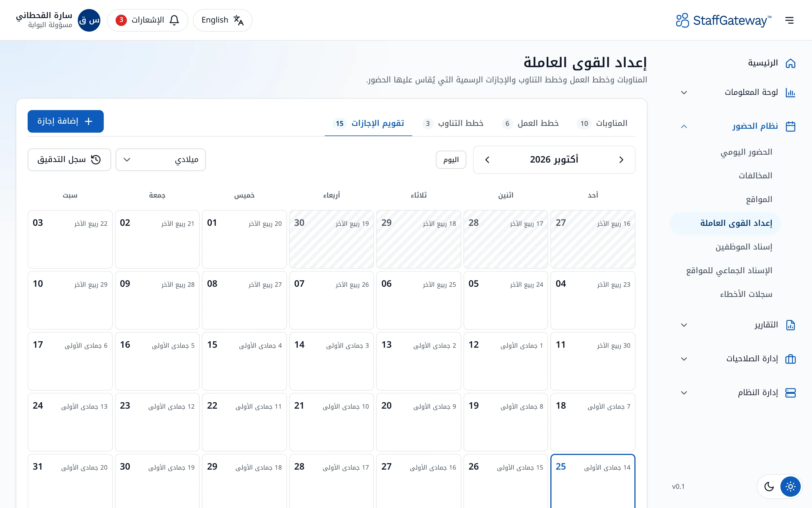Viewport: 812px width, 508px height.
Task: Open المواقع in sidebar
Action: [x=759, y=200]
